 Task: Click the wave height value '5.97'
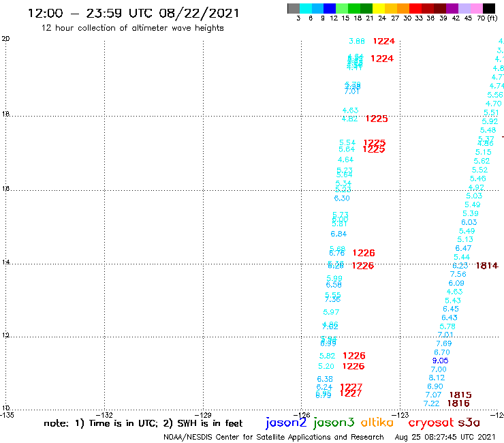coord(331,312)
